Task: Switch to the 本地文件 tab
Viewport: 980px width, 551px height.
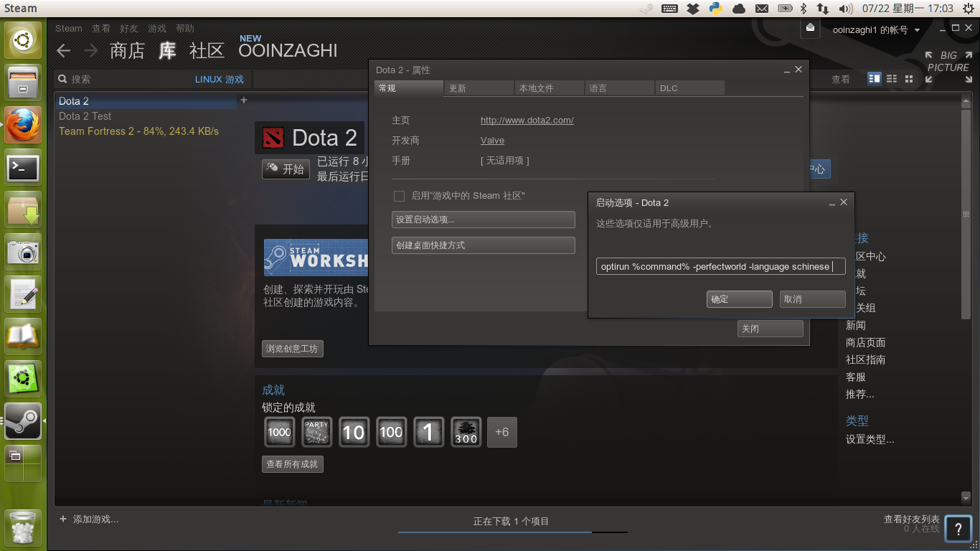Action: [549, 88]
